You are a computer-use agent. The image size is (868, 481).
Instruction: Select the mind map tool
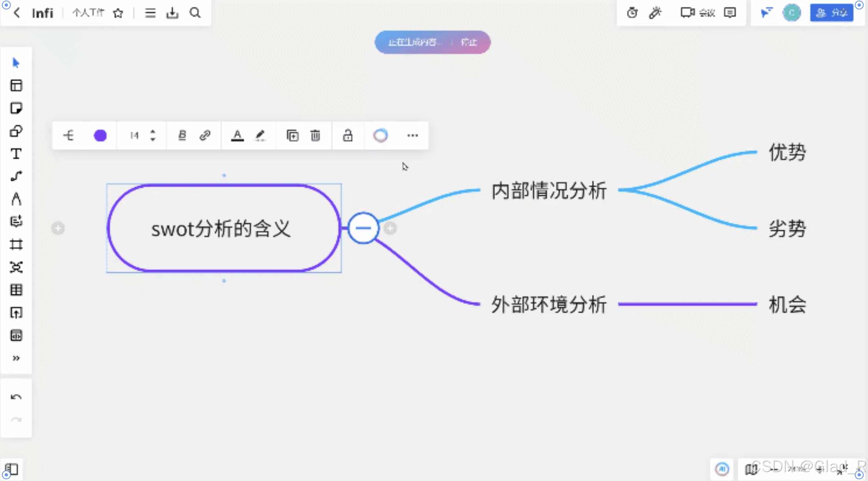pos(16,267)
